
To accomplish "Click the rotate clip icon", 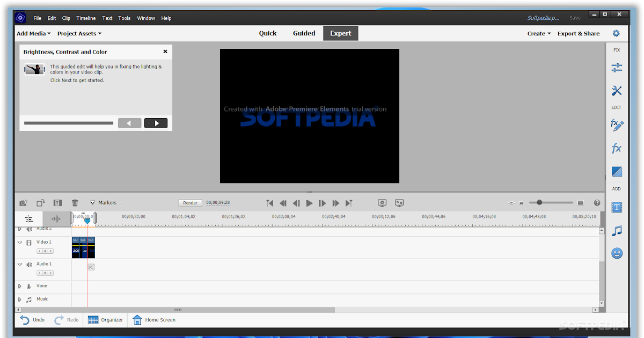I will 41,203.
